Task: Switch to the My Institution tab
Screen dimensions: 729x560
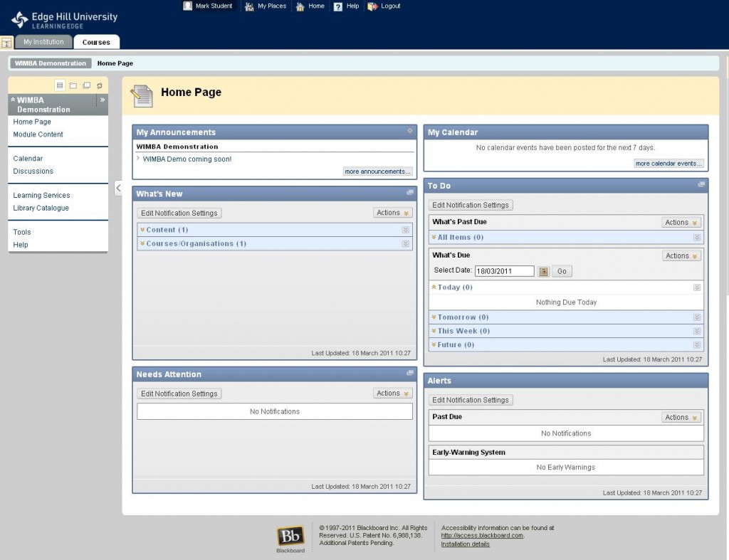Action: [x=43, y=41]
